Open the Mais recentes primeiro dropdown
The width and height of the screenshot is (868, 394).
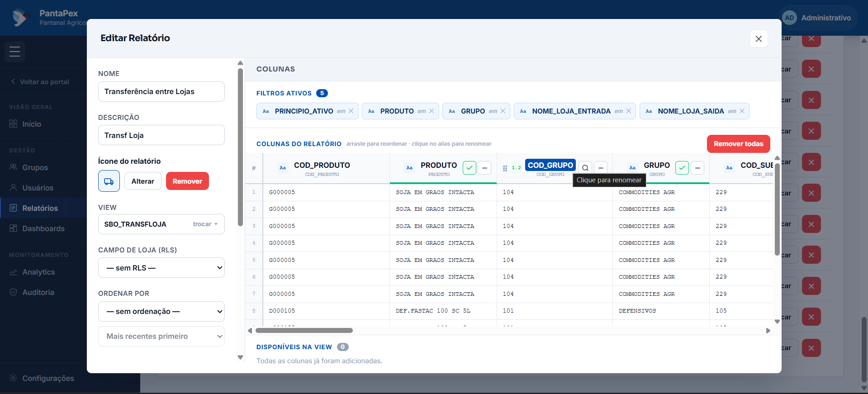pos(161,336)
